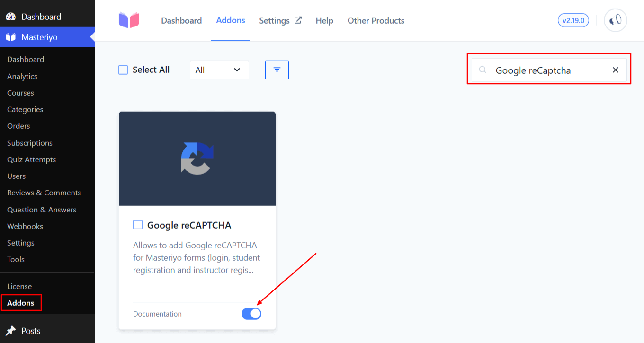Viewport: 644px width, 343px height.
Task: Click the Google reCAPTCHA logo thumbnail
Action: tap(197, 158)
